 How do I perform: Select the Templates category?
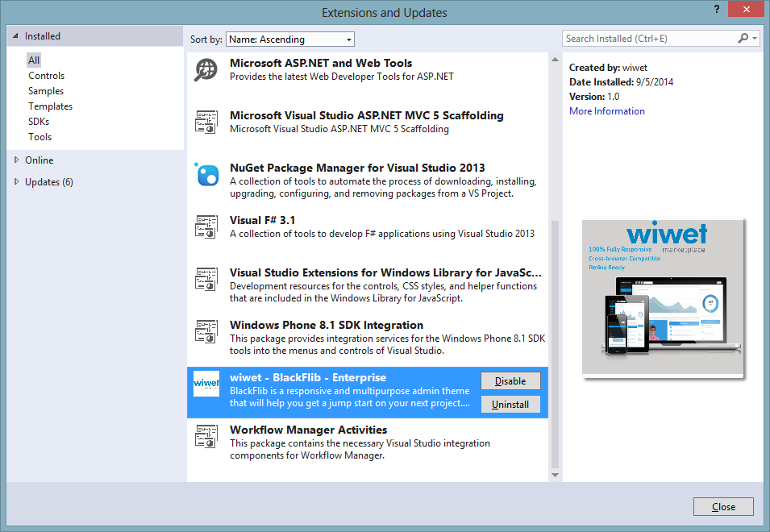50,106
